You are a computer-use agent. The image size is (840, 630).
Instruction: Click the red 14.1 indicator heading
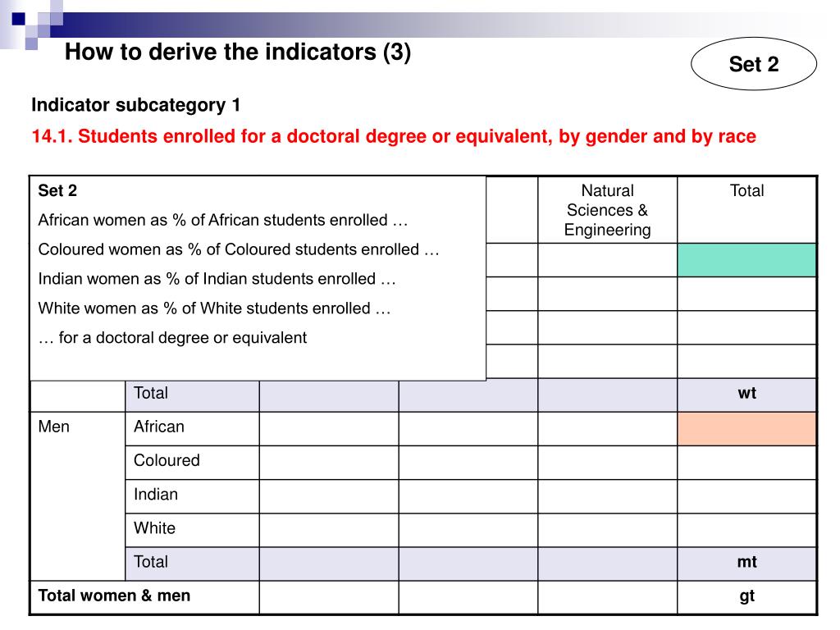click(394, 136)
